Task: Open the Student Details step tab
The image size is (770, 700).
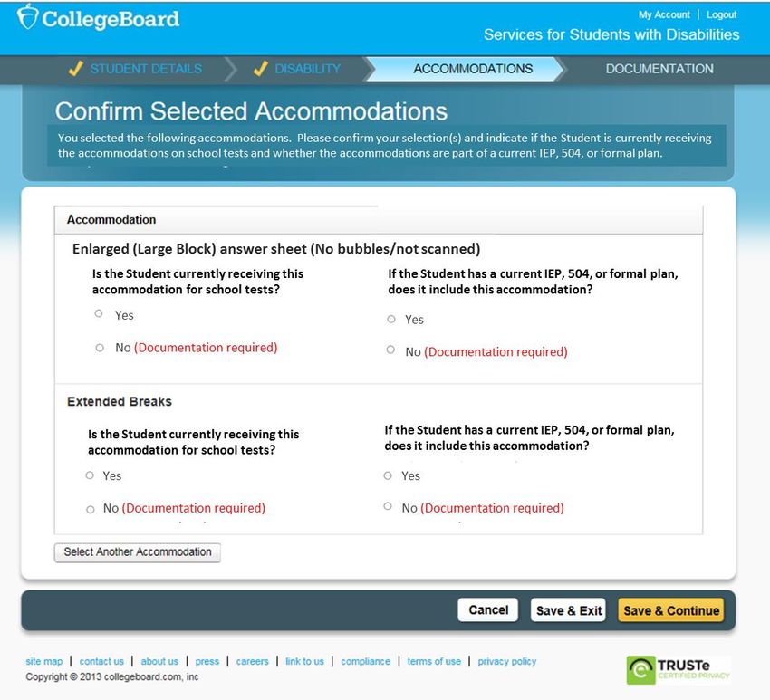Action: [x=146, y=69]
